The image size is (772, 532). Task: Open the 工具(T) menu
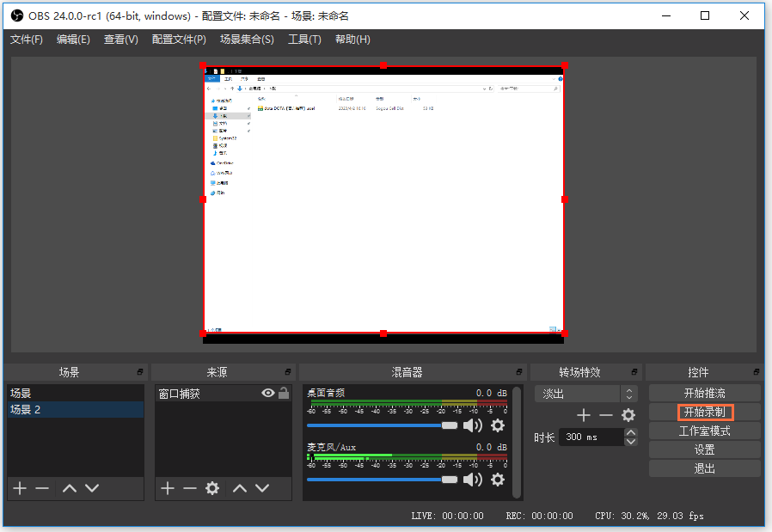tap(304, 39)
